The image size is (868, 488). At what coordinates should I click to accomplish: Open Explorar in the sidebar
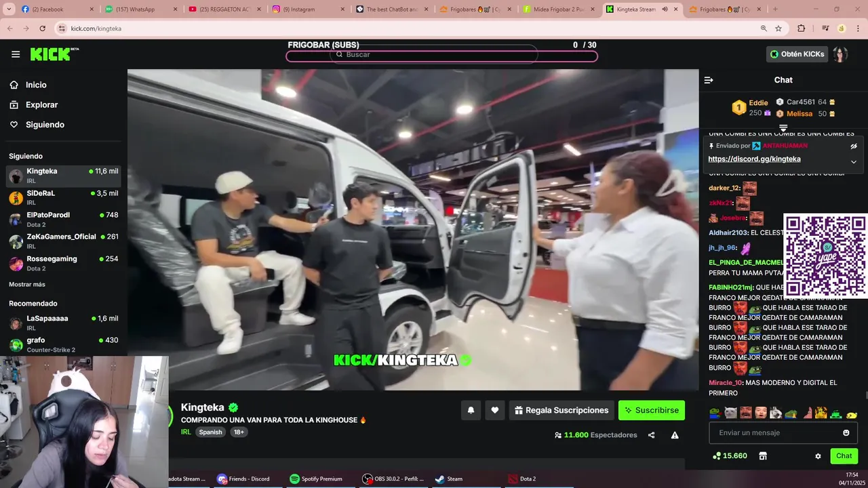pos(41,105)
